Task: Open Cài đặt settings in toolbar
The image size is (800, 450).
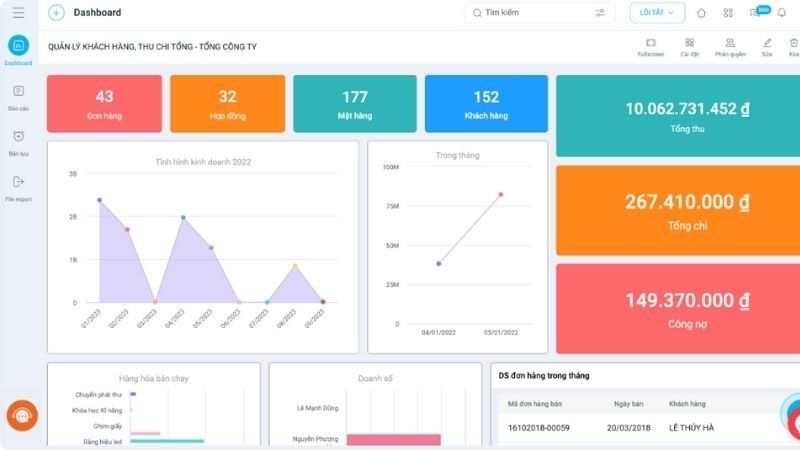Action: 690,47
